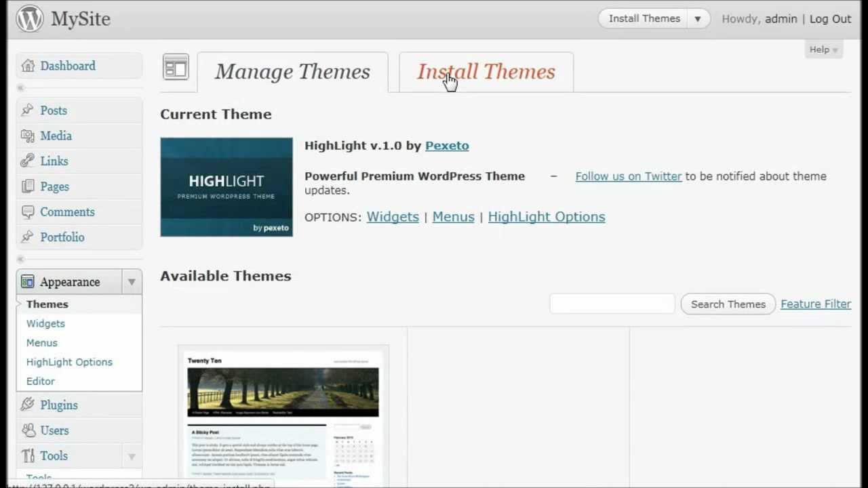
Task: Open the Tools menu item
Action: point(54,456)
